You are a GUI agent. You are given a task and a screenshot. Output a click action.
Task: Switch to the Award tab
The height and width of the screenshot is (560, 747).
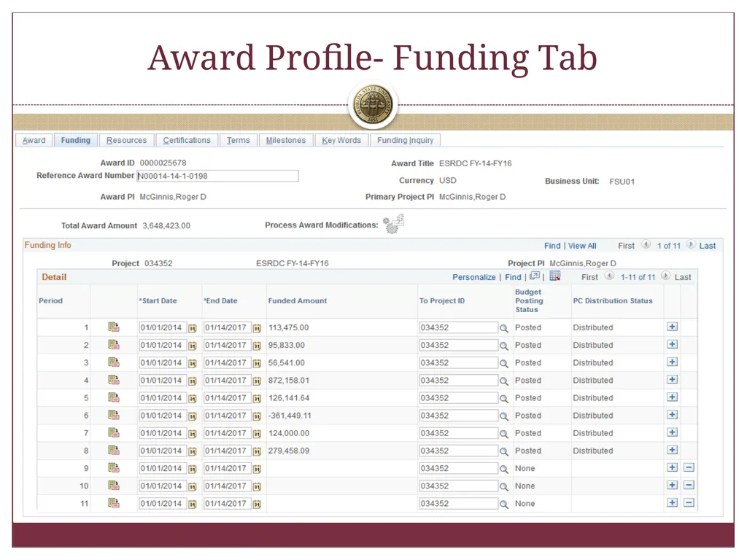[x=34, y=140]
